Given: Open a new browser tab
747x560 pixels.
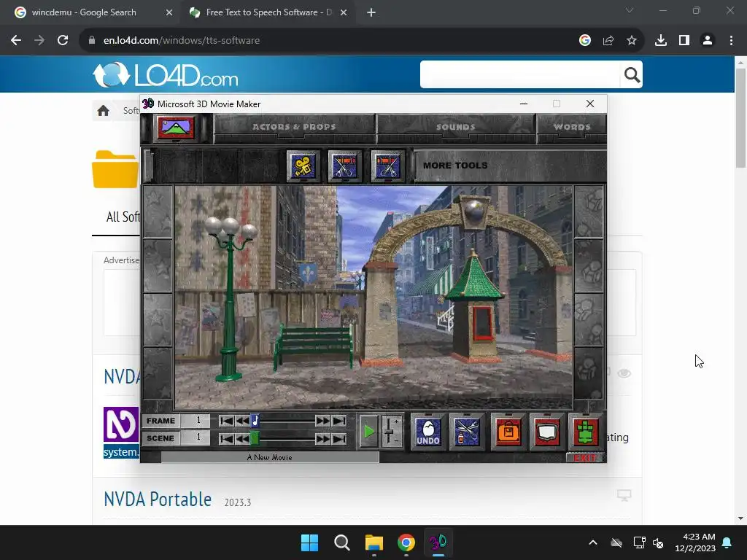Looking at the screenshot, I should pyautogui.click(x=371, y=12).
